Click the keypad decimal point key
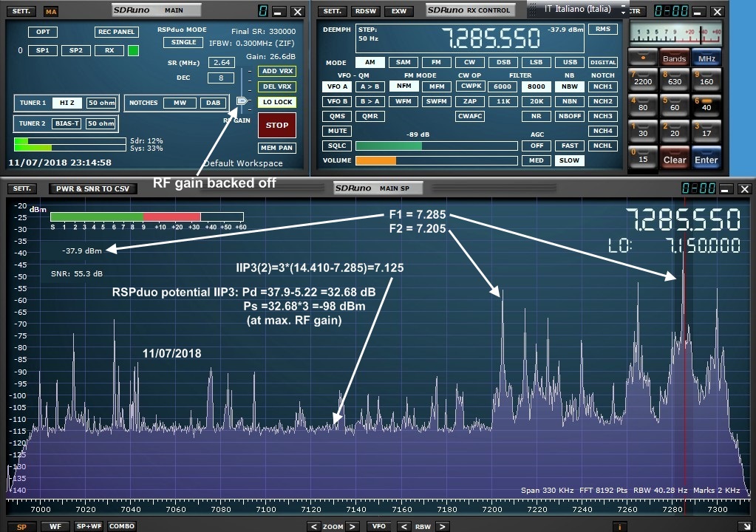The image size is (756, 532). coord(643,58)
